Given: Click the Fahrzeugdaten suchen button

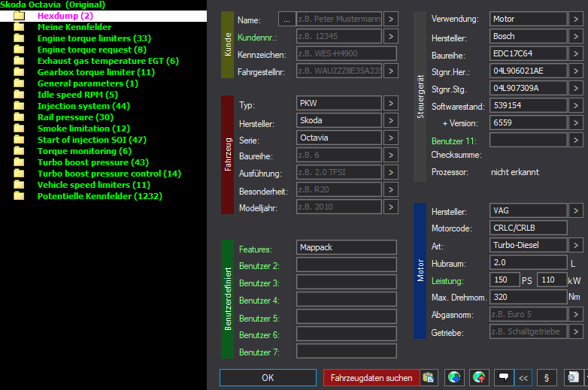Looking at the screenshot, I should pos(371,378).
